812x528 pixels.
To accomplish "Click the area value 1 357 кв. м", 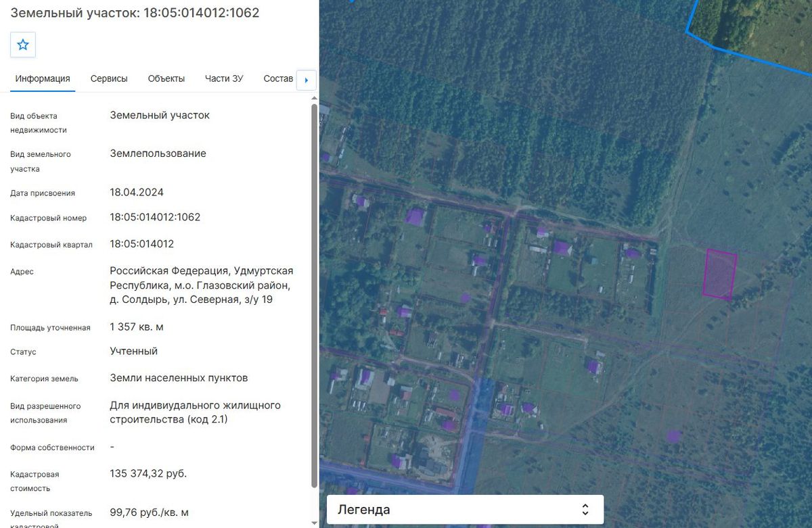I will point(137,327).
